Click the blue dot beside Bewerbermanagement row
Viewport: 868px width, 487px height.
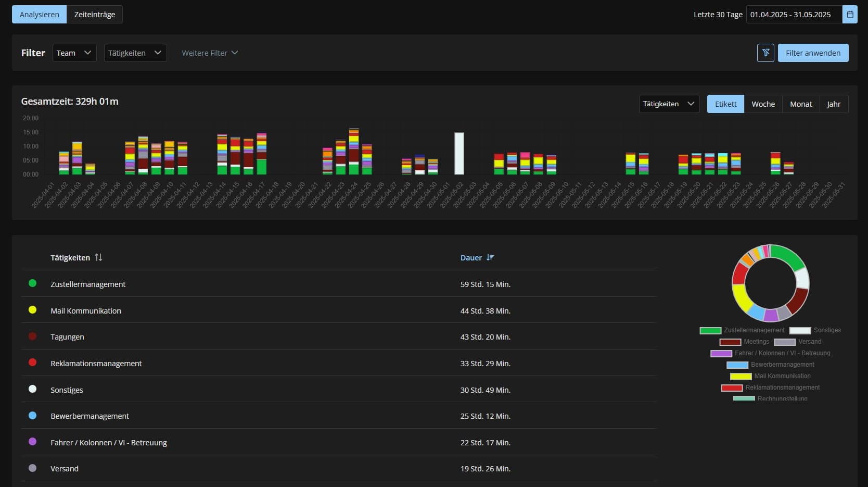tap(32, 416)
